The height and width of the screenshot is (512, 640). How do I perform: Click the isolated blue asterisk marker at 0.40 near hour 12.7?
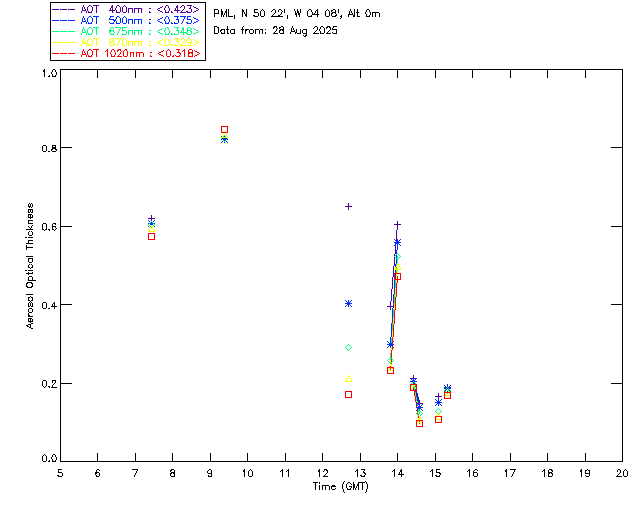click(x=348, y=303)
